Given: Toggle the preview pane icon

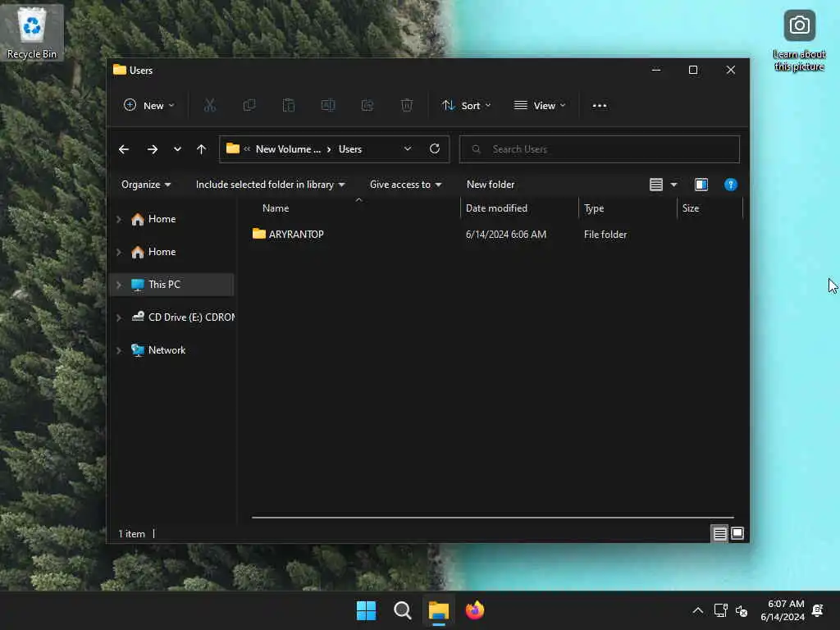Looking at the screenshot, I should pos(701,185).
